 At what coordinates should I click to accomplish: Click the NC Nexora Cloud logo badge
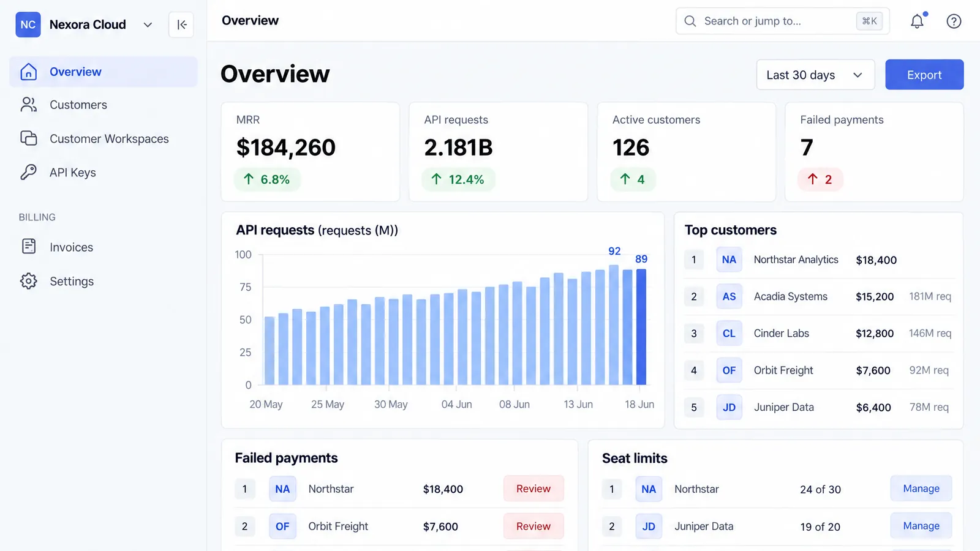pyautogui.click(x=28, y=24)
